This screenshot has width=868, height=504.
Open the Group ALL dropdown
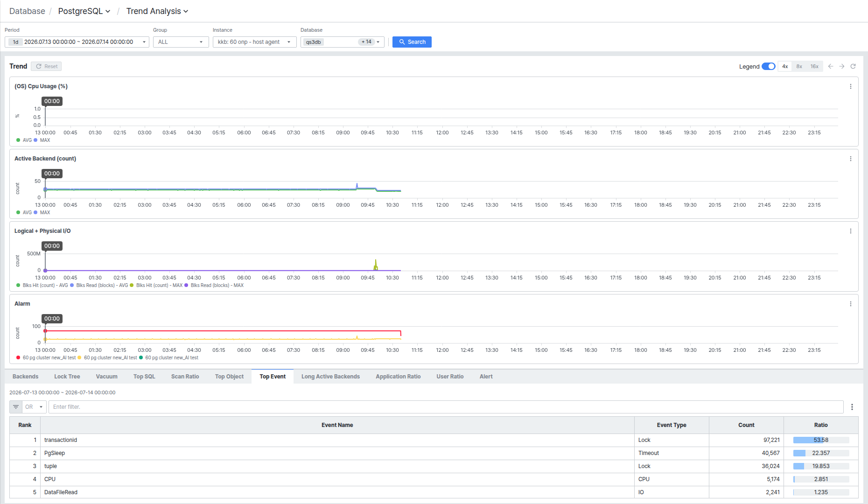tap(181, 42)
